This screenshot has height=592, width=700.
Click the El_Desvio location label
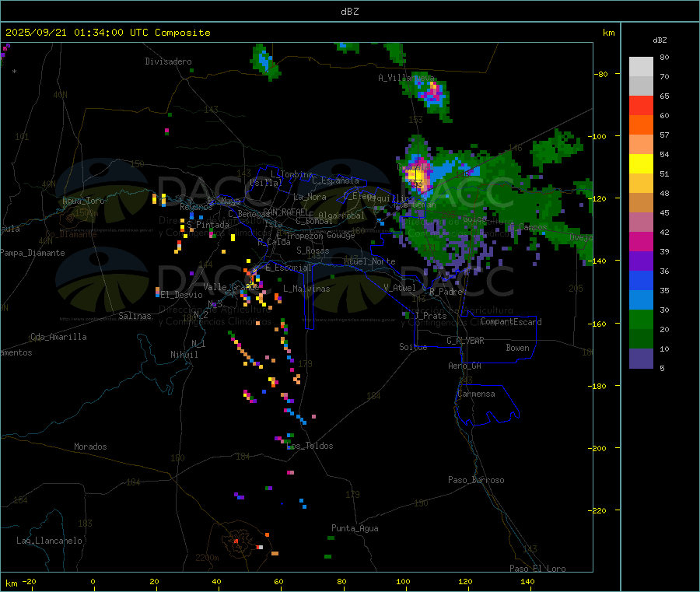(181, 295)
